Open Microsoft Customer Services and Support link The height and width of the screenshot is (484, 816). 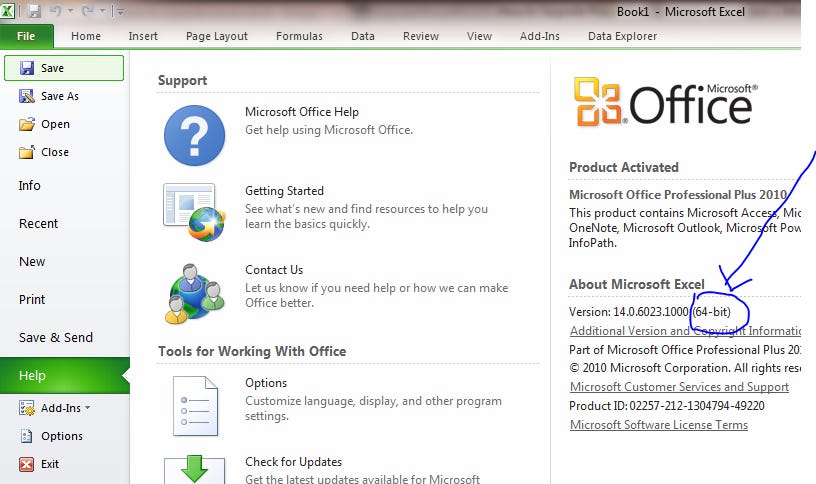(x=679, y=387)
